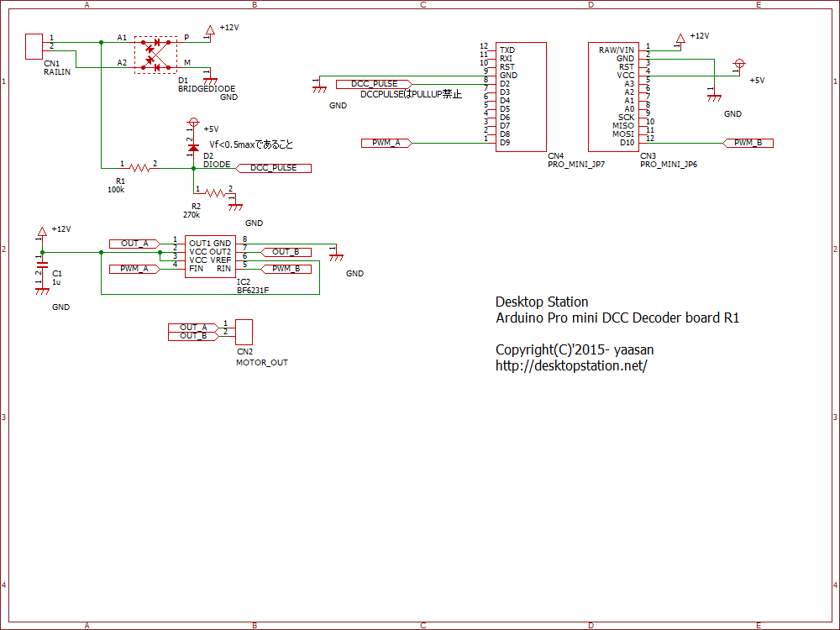Click the D2 diode symbol
Screen dimensions: 840x630
tap(193, 147)
